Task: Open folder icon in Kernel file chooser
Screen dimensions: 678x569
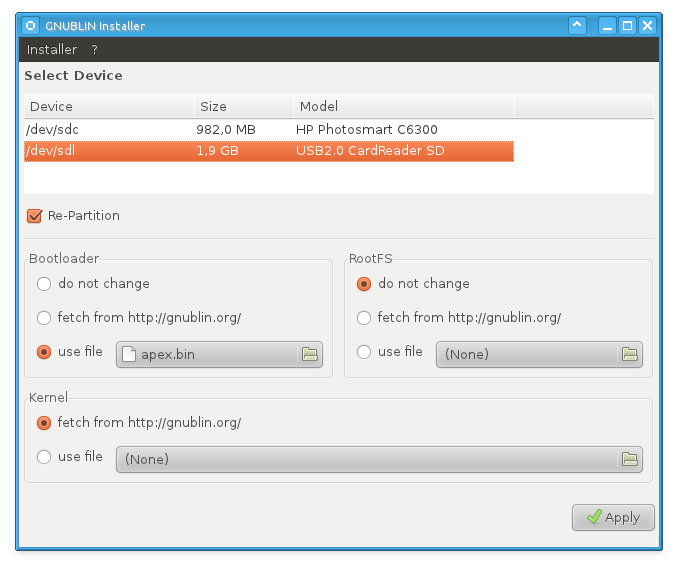Action: point(630,459)
